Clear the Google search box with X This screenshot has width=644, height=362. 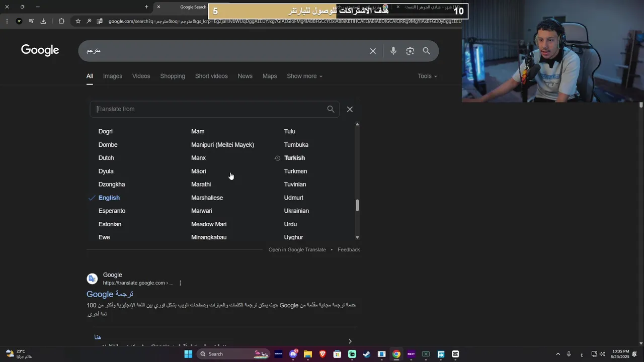[373, 51]
